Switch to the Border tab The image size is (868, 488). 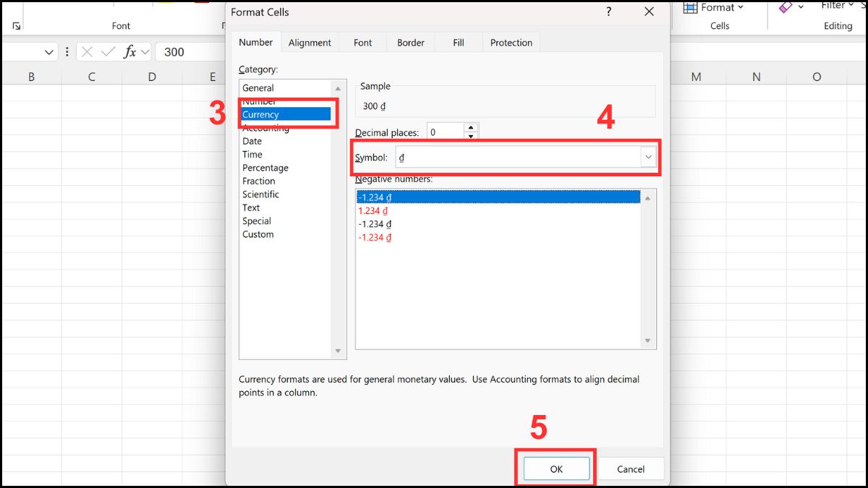(410, 42)
